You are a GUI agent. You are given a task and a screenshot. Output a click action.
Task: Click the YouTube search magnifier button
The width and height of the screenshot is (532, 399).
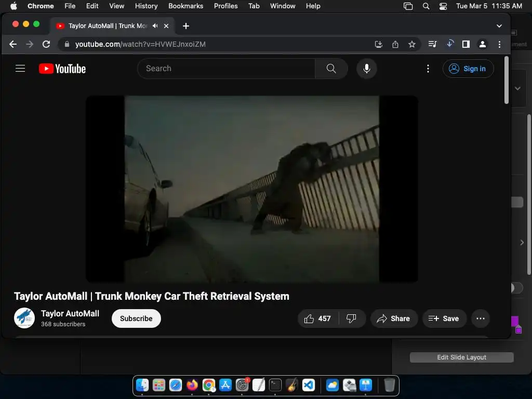coord(331,69)
